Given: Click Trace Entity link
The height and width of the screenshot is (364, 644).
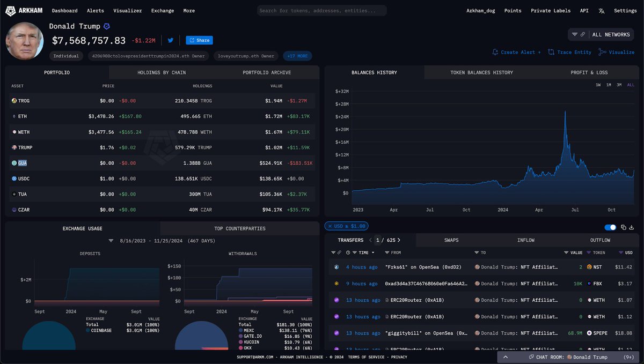Looking at the screenshot, I should [x=569, y=52].
